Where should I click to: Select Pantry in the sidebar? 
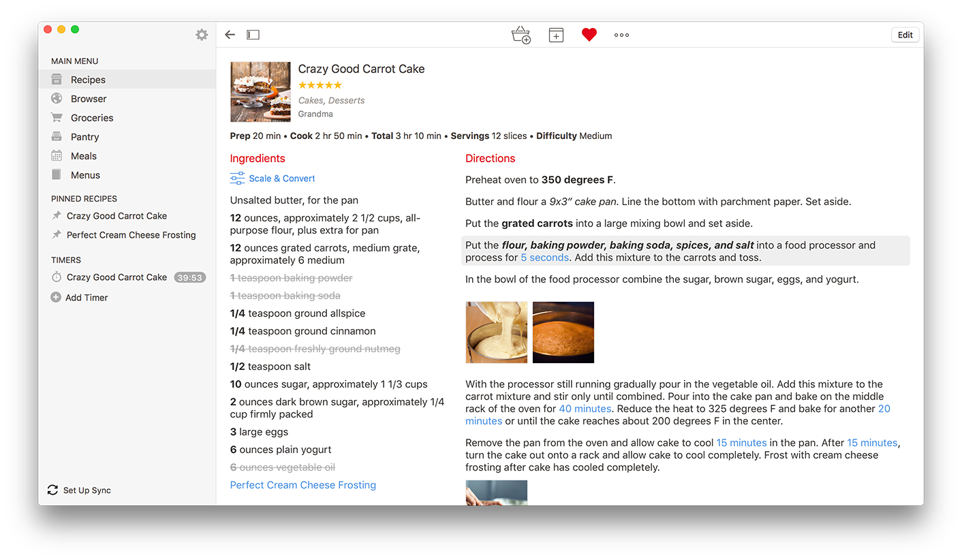[84, 137]
